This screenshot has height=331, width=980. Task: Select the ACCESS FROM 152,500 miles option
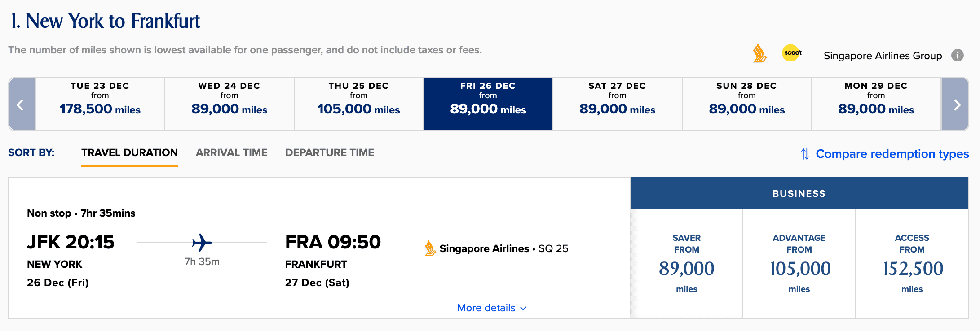(912, 265)
